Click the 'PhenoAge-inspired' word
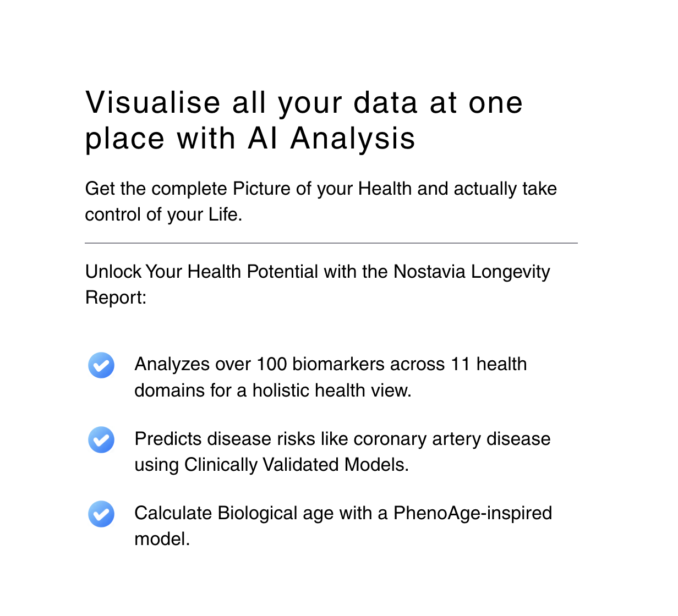Viewport: 678px width, 616px height. coord(472,513)
